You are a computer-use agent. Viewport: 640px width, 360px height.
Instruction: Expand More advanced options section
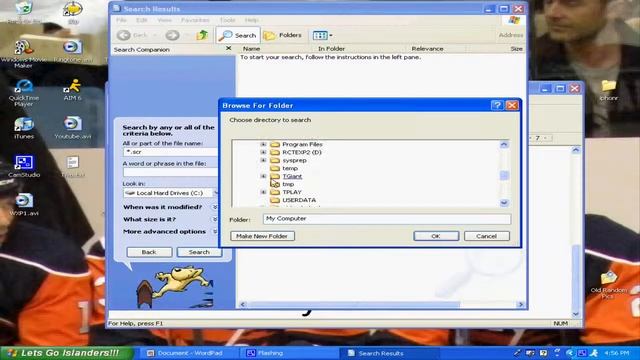point(215,232)
